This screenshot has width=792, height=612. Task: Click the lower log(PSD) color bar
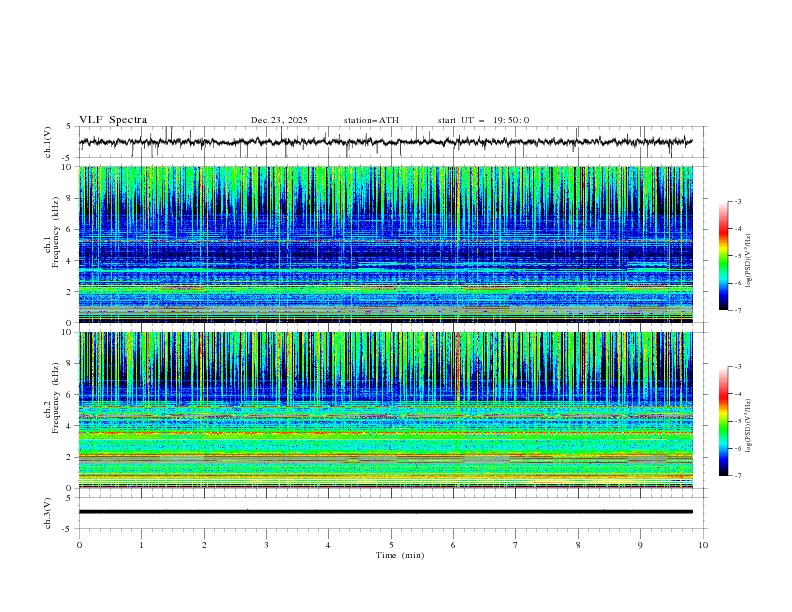[x=723, y=421]
